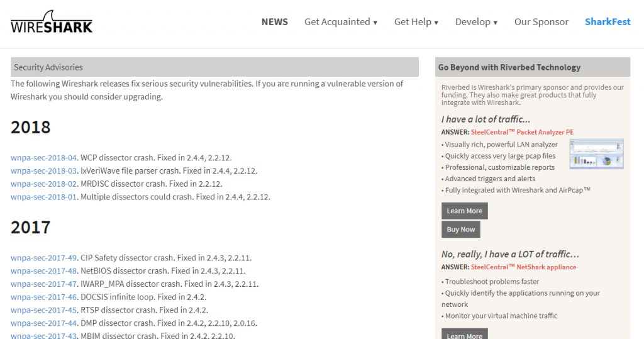The height and width of the screenshot is (339, 644).
Task: Open advisory wnpa-sec-2017-49
Action: 43,258
